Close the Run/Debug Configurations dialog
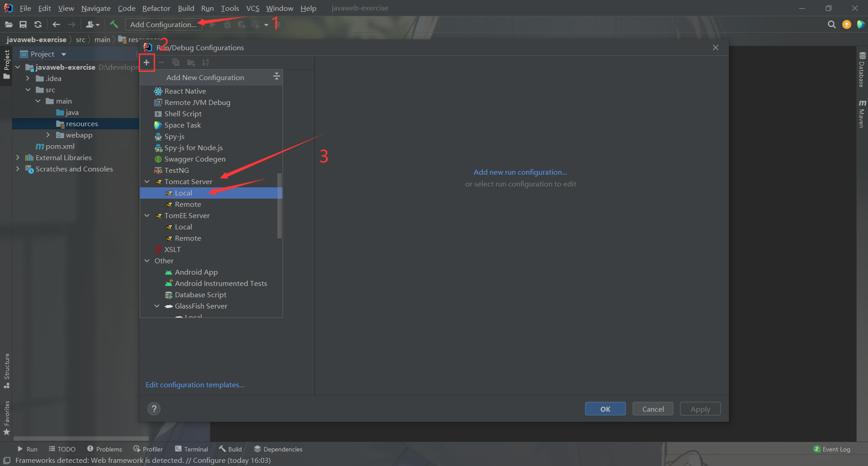The image size is (868, 466). coord(716,48)
